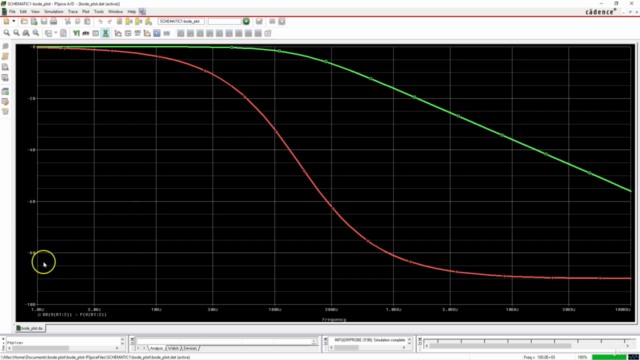Click the 100% readout in the status bar
Viewport: 640px width, 360px height.
pyautogui.click(x=582, y=357)
